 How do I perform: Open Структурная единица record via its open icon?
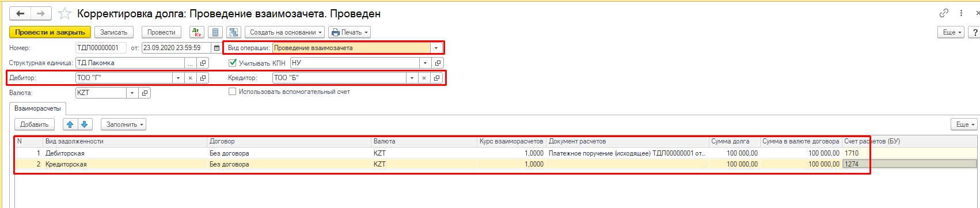pos(203,63)
